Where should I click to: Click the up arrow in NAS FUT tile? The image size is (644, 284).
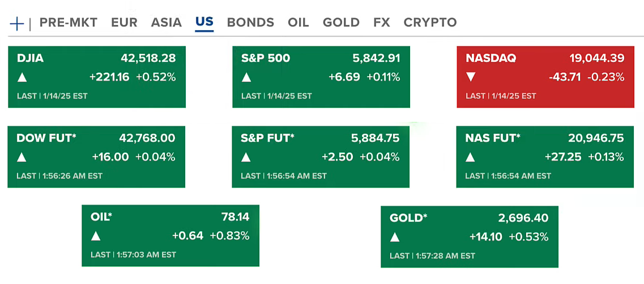point(470,157)
